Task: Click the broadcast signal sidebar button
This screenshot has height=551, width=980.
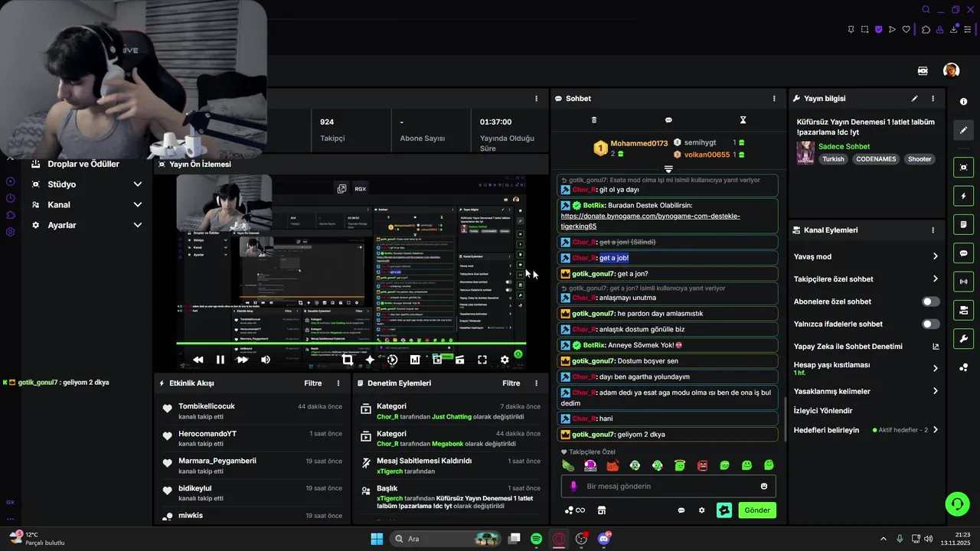Action: [x=963, y=282]
